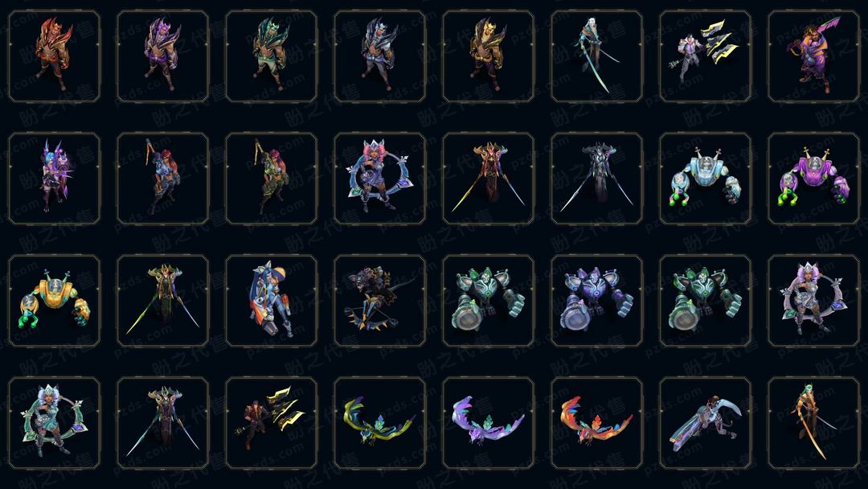Open the black beast with crossbow thumbnail
This screenshot has width=868, height=489.
click(379, 301)
